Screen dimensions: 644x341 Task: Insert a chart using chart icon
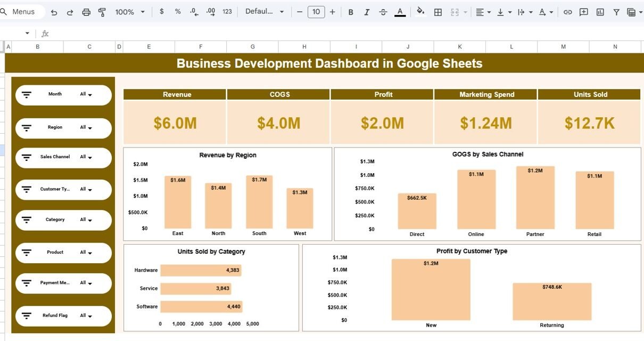click(600, 12)
